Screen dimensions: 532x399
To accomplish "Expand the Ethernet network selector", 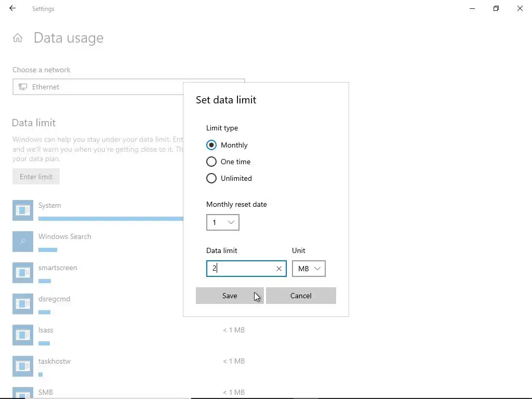I will [x=99, y=87].
